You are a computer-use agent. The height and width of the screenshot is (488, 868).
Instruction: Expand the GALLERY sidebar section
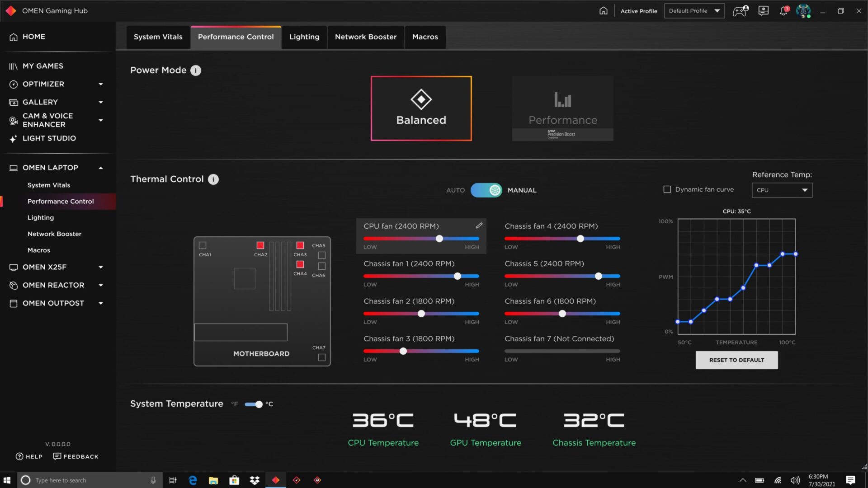coord(101,102)
